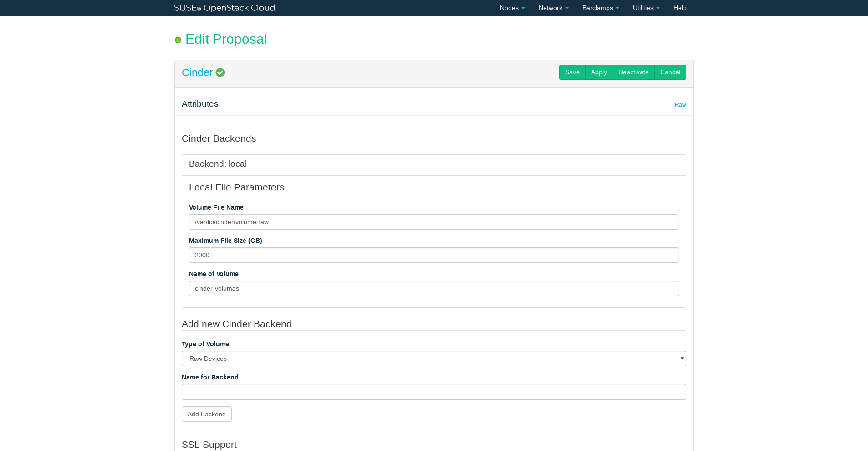Open the Nodes menu

(512, 8)
